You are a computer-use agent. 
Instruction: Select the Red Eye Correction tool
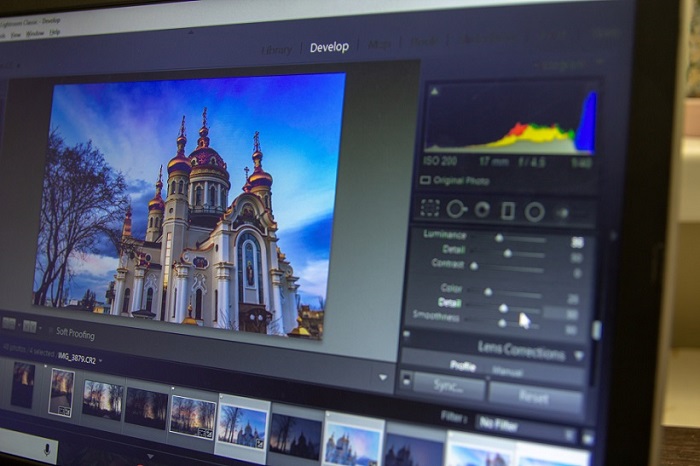tap(482, 209)
